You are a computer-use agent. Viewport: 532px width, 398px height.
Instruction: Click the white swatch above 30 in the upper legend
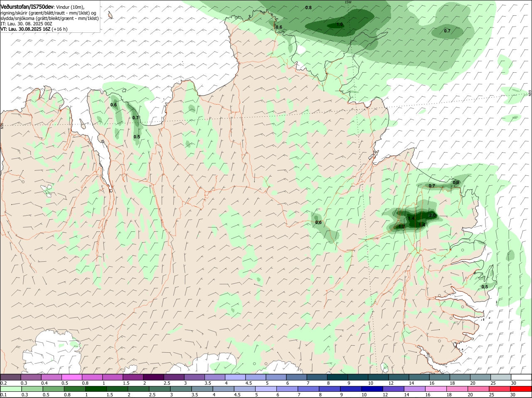521,377
